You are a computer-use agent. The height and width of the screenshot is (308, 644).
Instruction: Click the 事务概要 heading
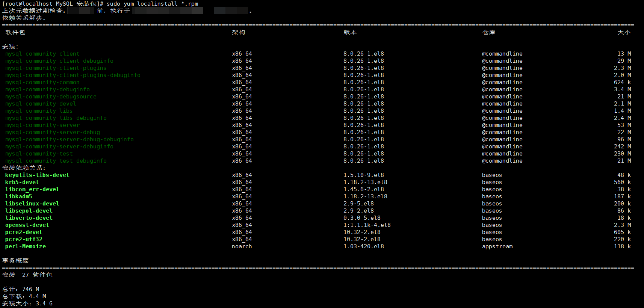(x=15, y=261)
